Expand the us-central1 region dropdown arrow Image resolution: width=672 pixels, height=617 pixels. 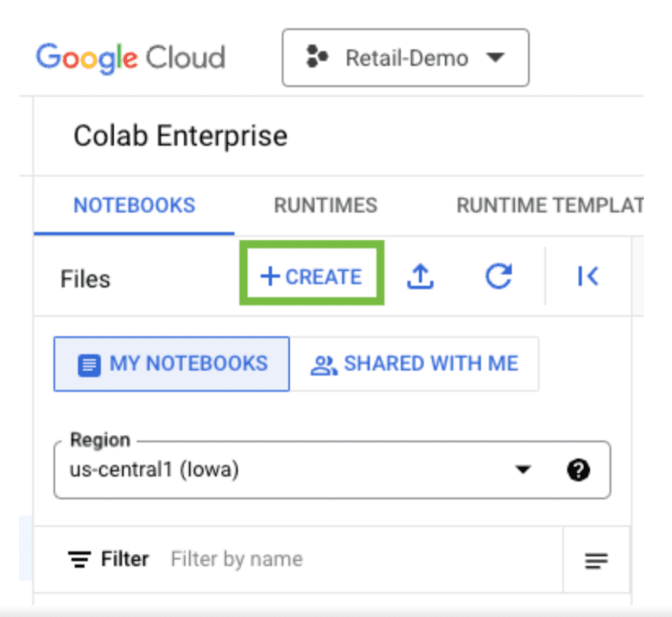coord(523,469)
